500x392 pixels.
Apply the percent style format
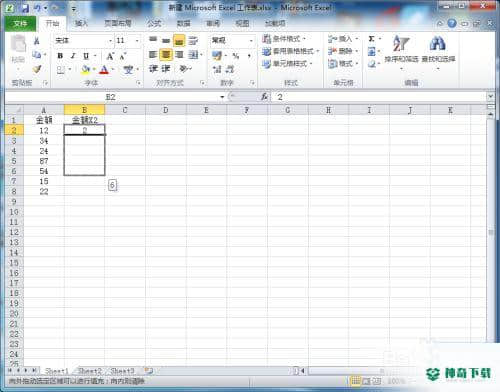click(x=236, y=56)
